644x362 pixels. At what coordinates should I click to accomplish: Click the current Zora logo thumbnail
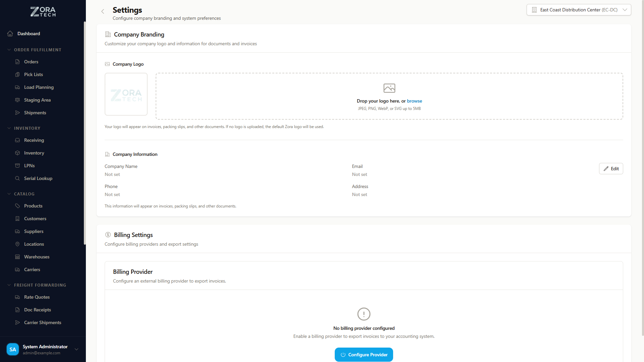tap(126, 94)
